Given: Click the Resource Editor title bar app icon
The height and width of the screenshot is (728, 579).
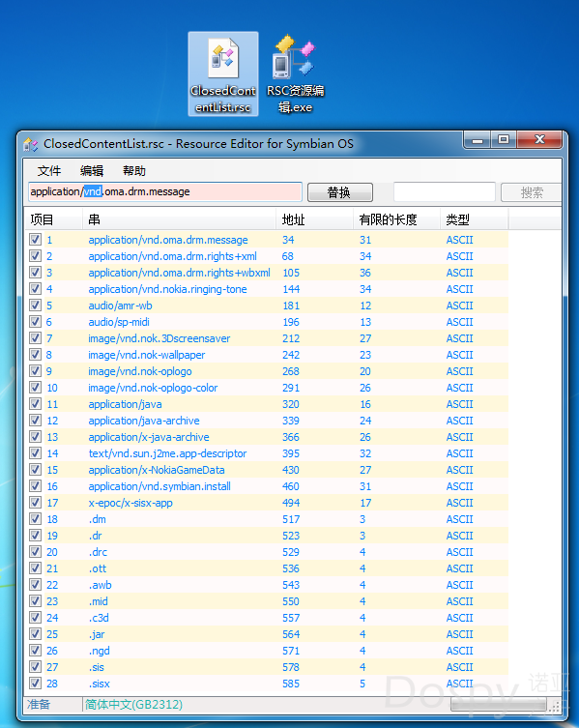Looking at the screenshot, I should (31, 144).
